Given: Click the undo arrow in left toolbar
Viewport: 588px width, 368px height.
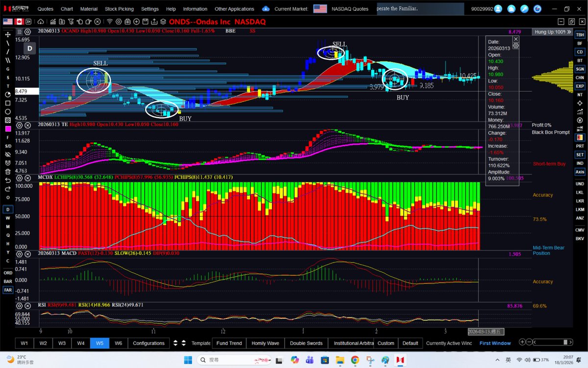Looking at the screenshot, I should pos(8,180).
